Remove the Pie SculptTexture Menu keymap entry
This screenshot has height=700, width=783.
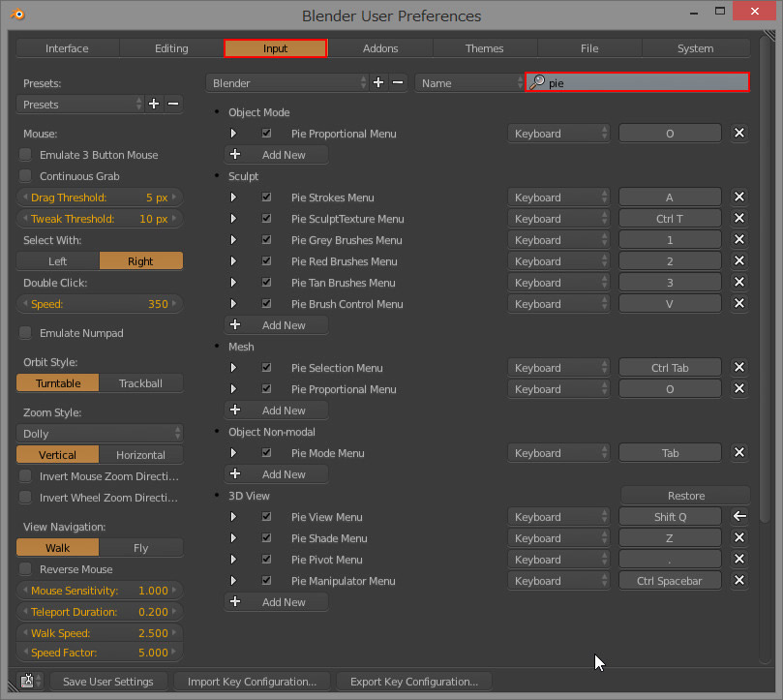pos(739,219)
